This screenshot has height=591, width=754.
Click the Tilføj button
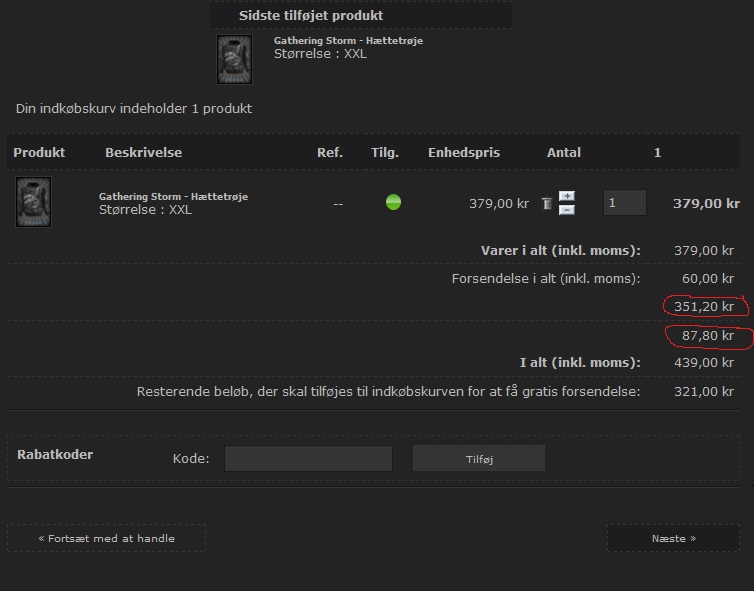click(479, 458)
